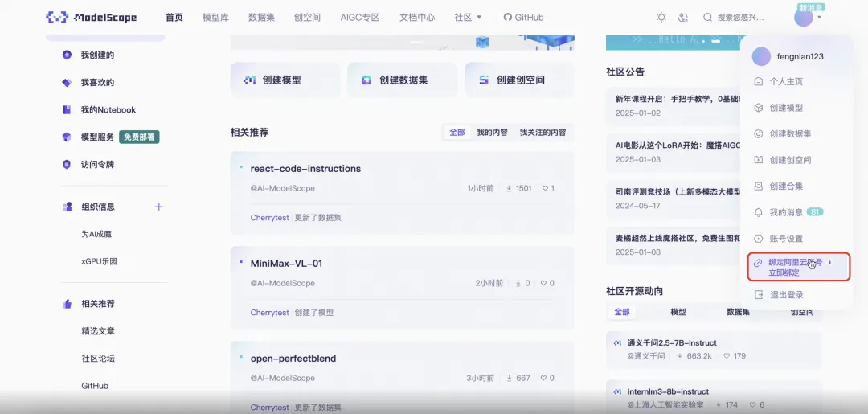Open the 数据集 navigation tab

coord(262,17)
